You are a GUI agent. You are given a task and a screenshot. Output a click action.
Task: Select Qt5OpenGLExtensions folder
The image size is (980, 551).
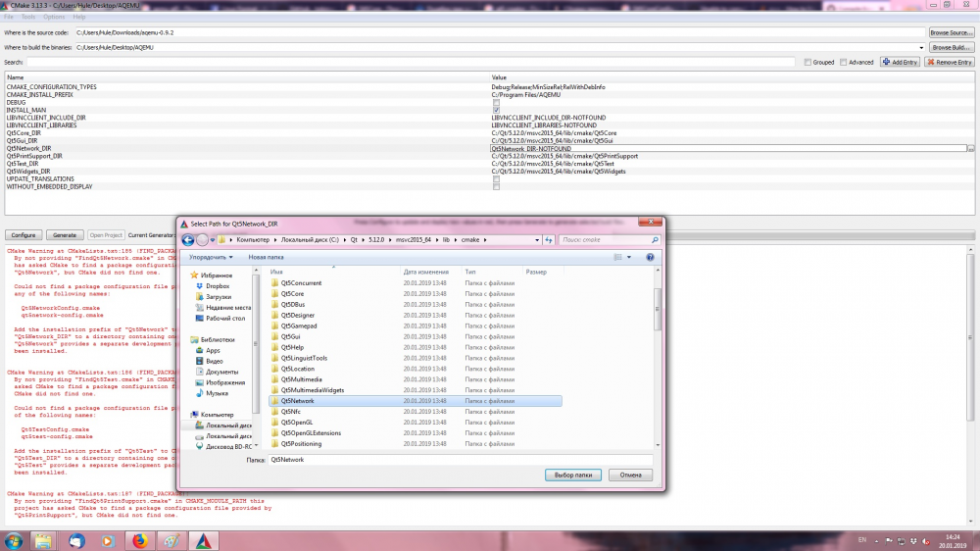coord(311,432)
